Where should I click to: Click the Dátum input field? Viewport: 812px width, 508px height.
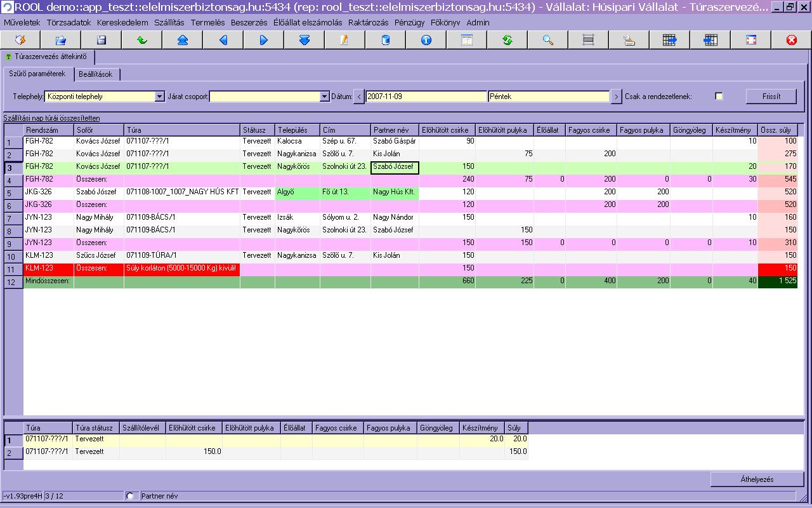pos(426,97)
